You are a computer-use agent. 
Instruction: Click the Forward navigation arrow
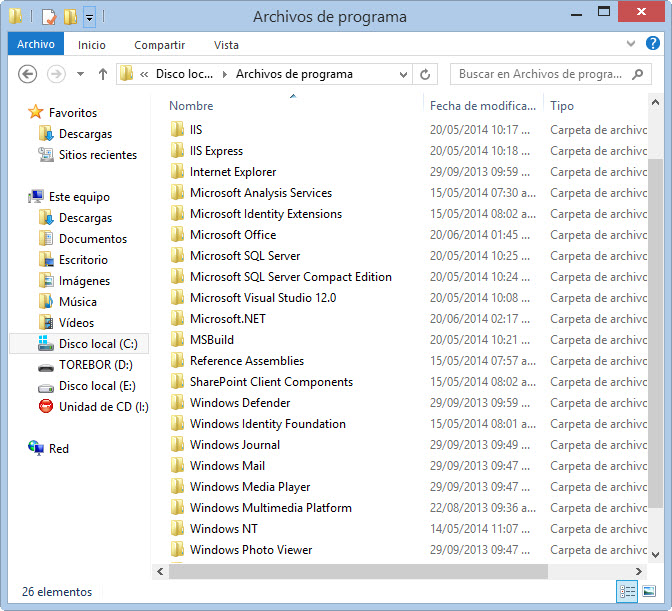pos(56,74)
